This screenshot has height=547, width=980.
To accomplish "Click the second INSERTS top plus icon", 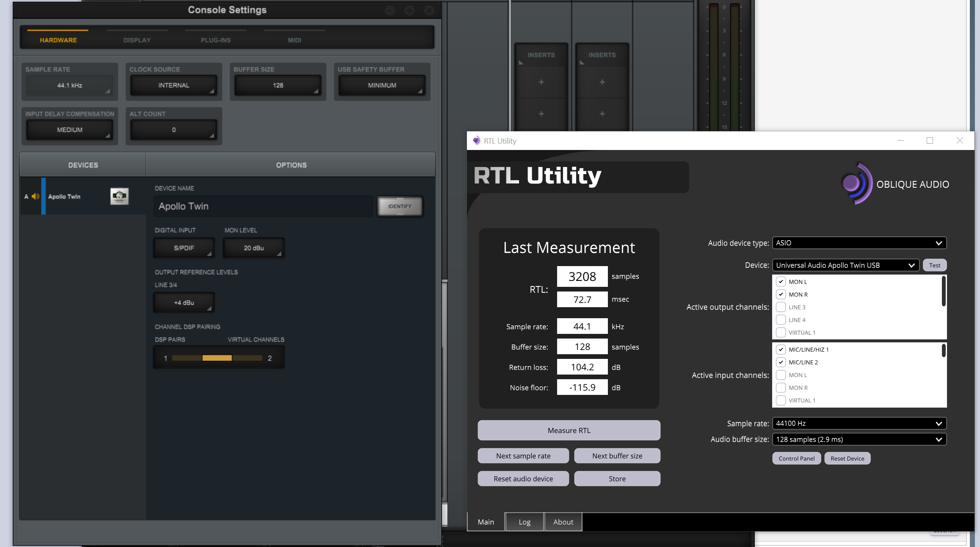I will [602, 82].
